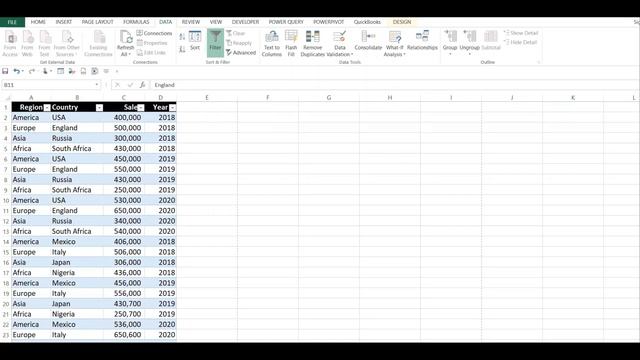Click the Connections button in ribbon
Image resolution: width=640 pixels, height=360 pixels.
pos(154,33)
